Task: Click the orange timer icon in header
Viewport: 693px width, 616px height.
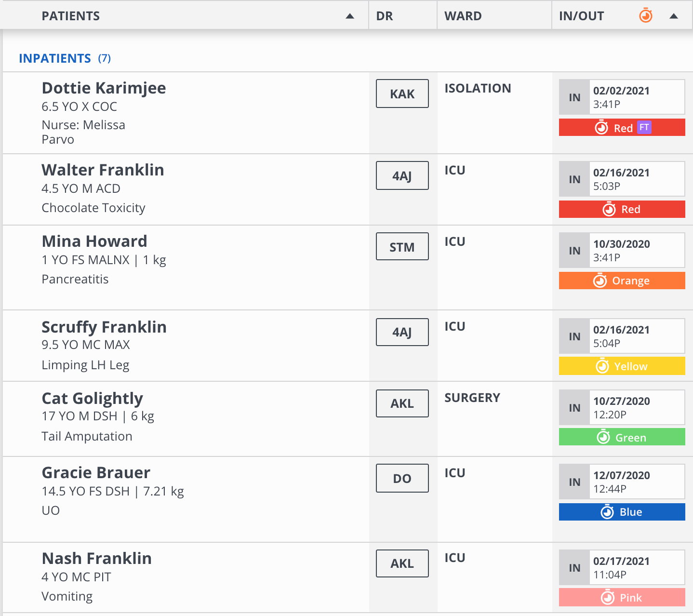Action: tap(646, 16)
